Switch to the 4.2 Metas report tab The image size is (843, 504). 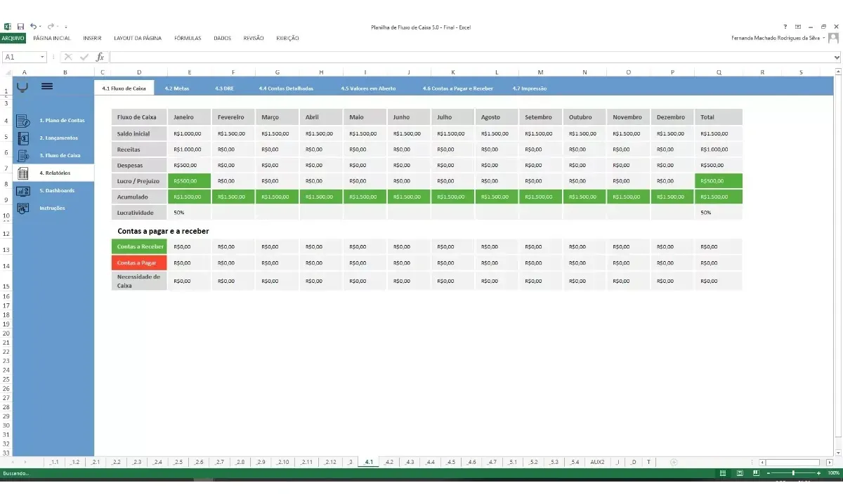pos(177,88)
